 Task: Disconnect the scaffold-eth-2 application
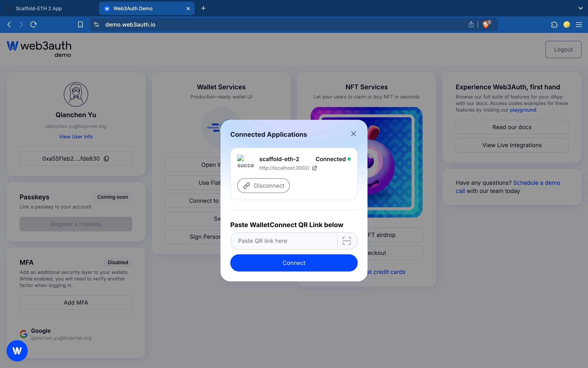(263, 186)
